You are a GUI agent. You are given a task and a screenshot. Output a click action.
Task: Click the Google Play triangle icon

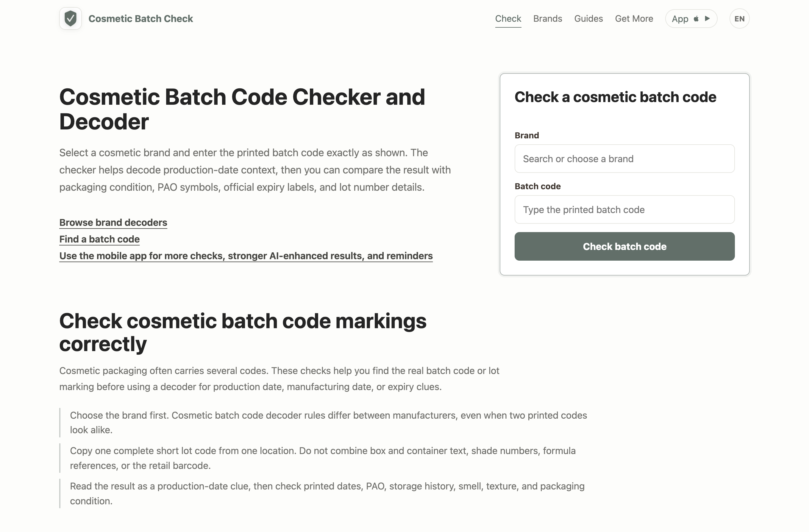pos(708,19)
